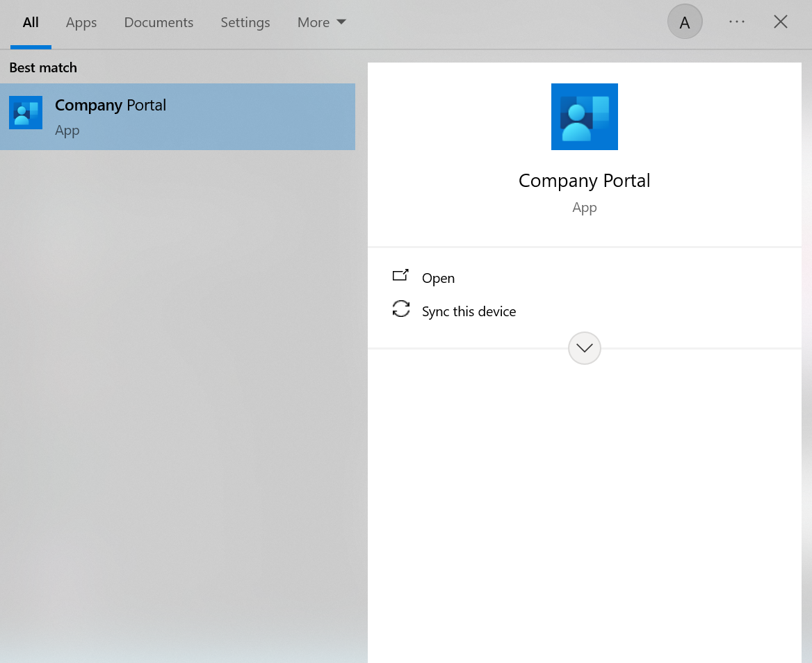812x663 pixels.
Task: Click the circular sync arrows icon
Action: click(x=400, y=309)
